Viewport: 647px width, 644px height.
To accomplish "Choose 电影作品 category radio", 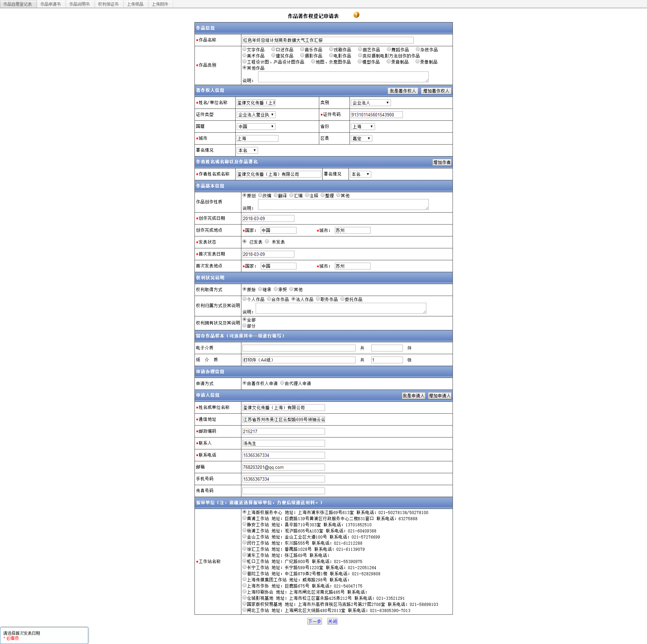I will pyautogui.click(x=331, y=55).
